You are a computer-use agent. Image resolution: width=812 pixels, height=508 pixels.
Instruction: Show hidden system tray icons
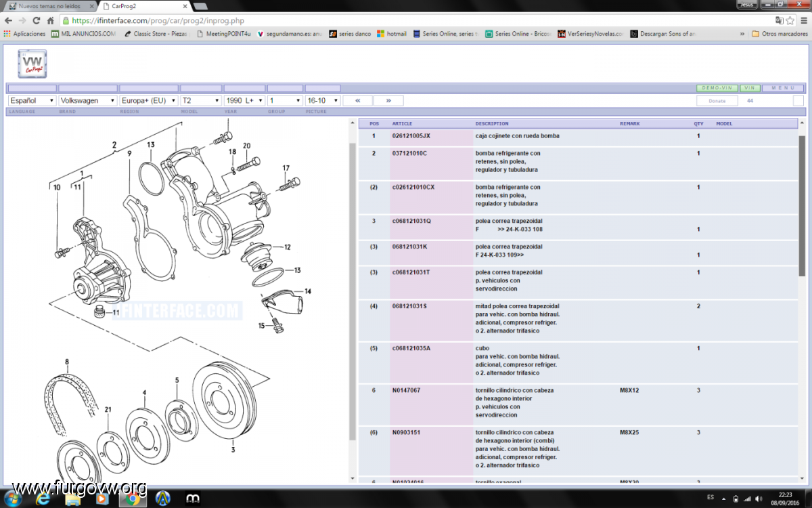point(723,499)
